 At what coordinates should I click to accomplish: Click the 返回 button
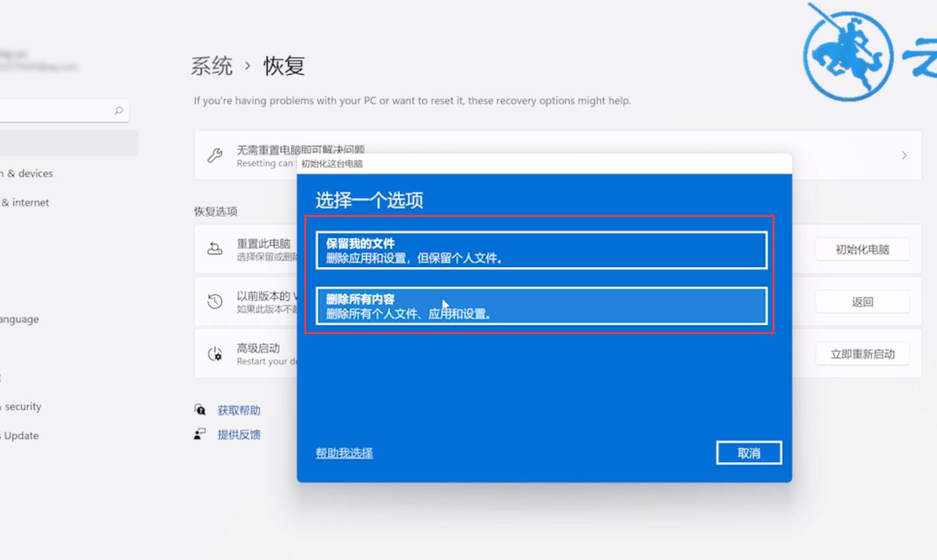[862, 302]
